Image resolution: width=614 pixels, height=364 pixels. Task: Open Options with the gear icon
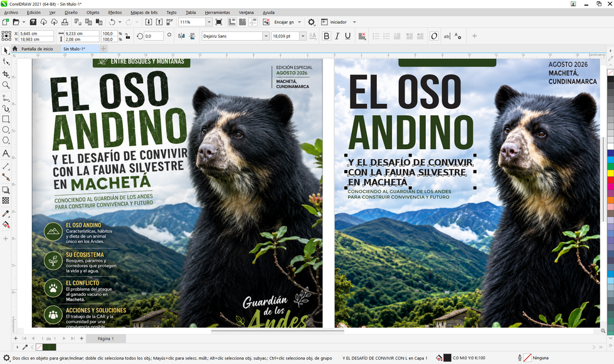point(311,23)
